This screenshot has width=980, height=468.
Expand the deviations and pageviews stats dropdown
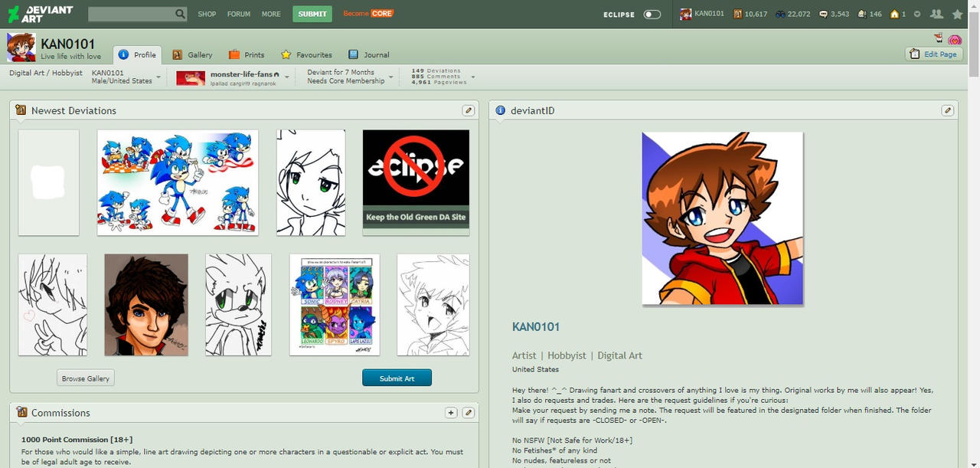tap(473, 77)
